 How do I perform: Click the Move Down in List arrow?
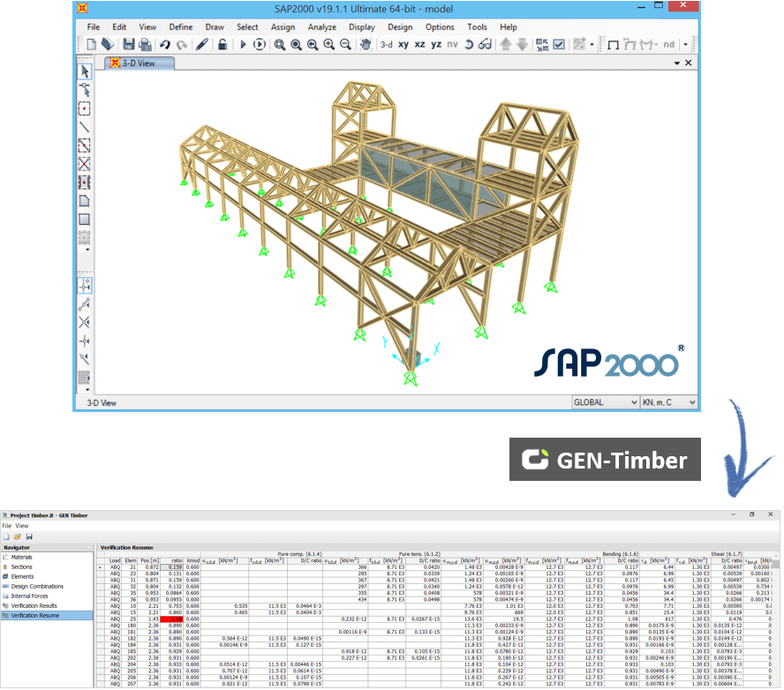click(x=522, y=44)
